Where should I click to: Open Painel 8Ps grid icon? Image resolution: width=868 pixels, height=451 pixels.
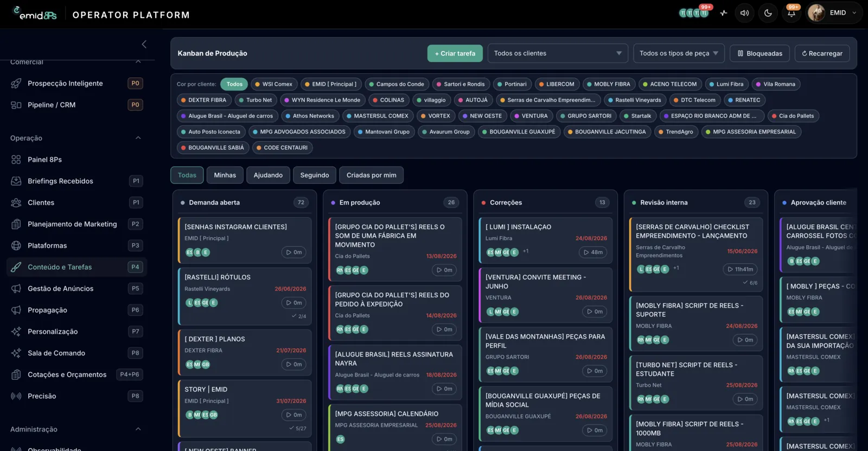point(16,160)
